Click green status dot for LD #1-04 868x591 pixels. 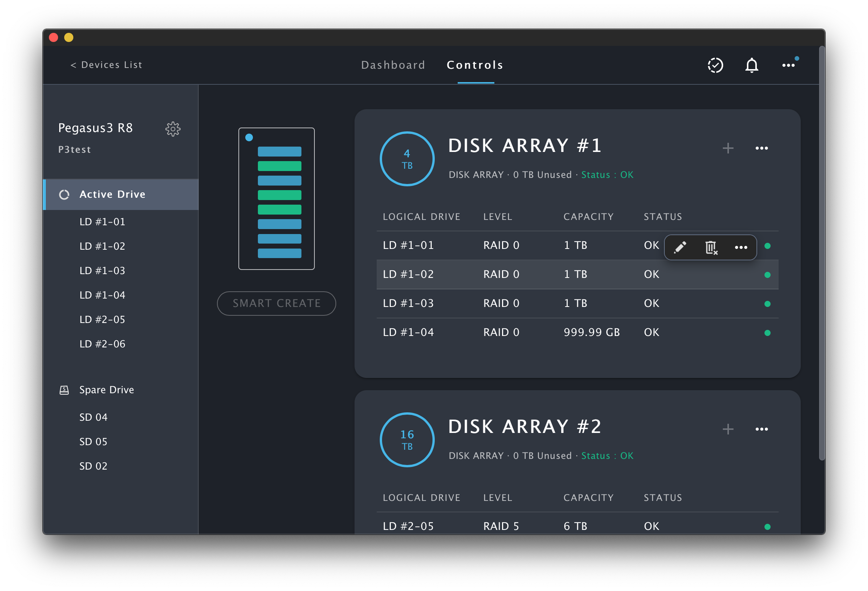pyautogui.click(x=767, y=333)
